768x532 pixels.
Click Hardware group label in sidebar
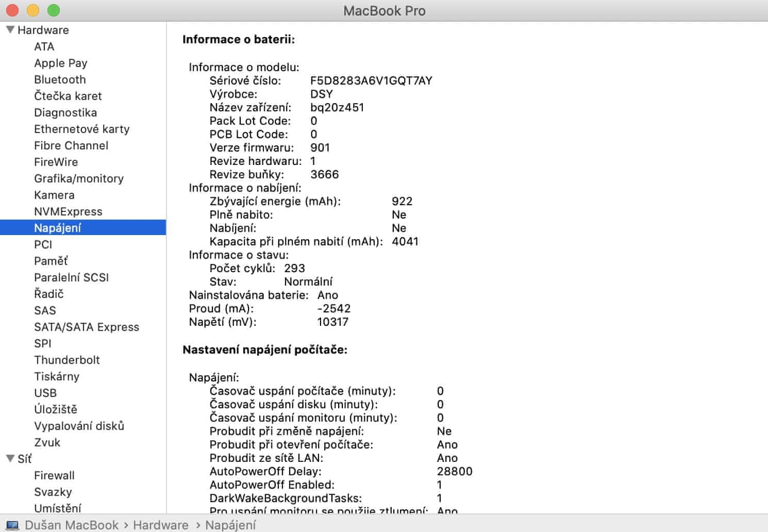point(43,30)
